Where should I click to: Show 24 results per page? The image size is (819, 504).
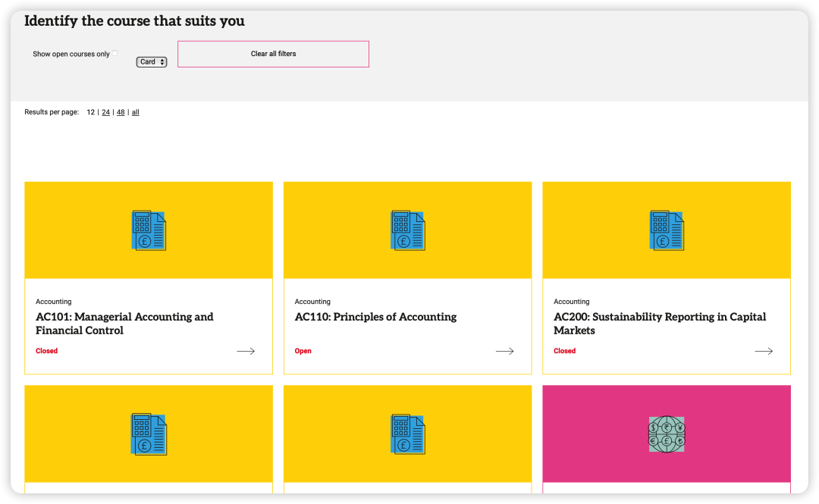tap(106, 112)
